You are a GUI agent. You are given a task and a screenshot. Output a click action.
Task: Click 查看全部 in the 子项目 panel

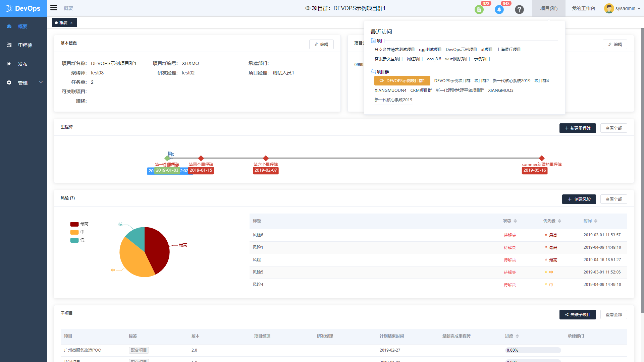[x=614, y=315]
